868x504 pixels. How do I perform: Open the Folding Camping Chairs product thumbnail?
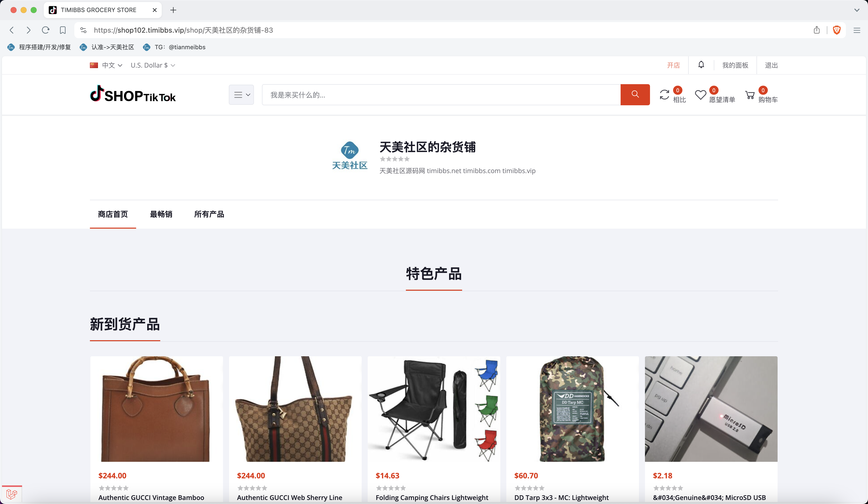[434, 409]
